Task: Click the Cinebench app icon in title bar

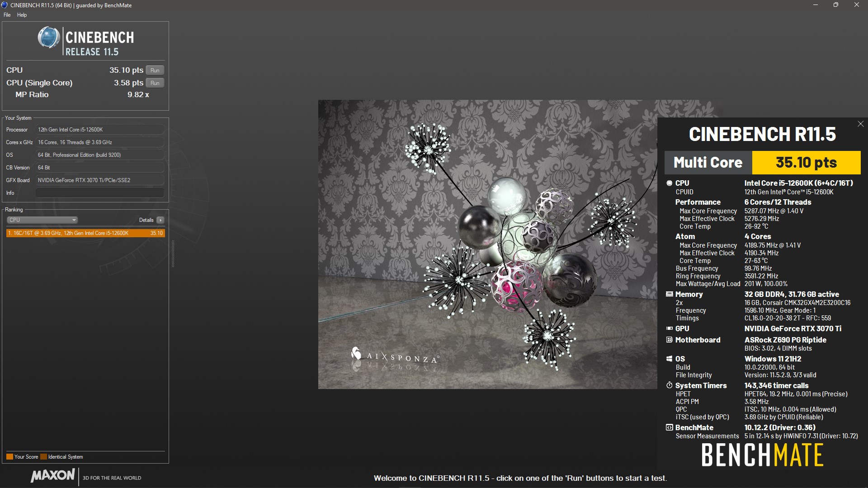Action: 5,5
